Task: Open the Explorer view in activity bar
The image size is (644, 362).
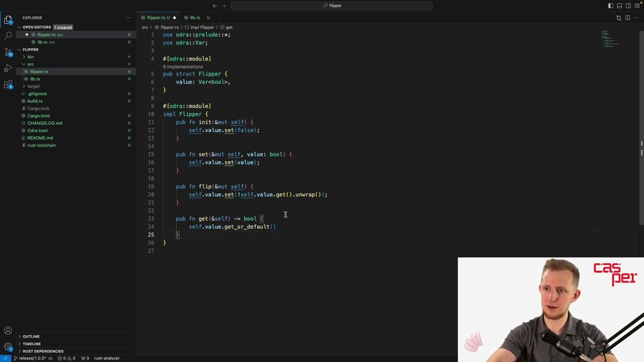Action: coord(8,20)
